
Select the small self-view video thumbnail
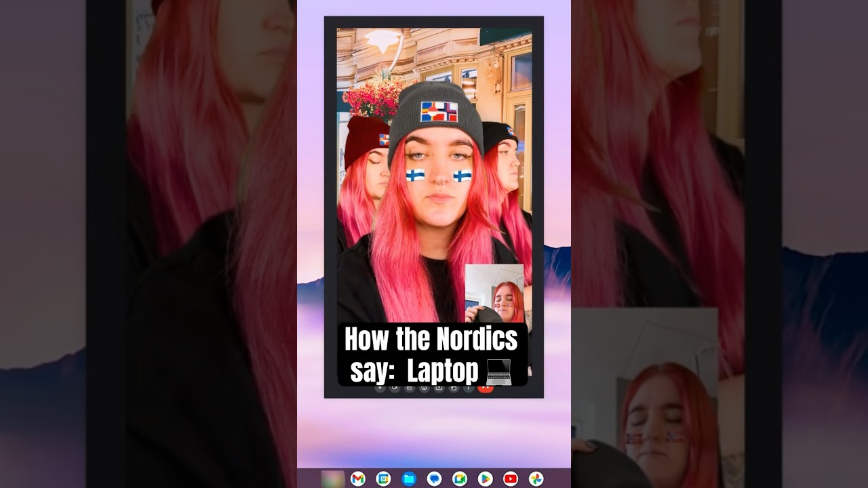point(494,293)
